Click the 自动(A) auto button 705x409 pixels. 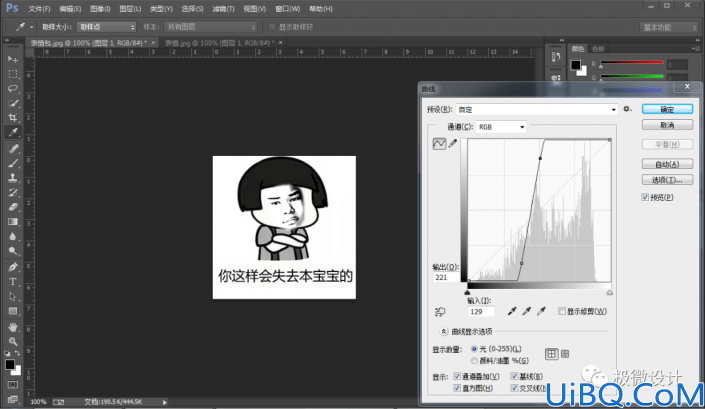667,164
